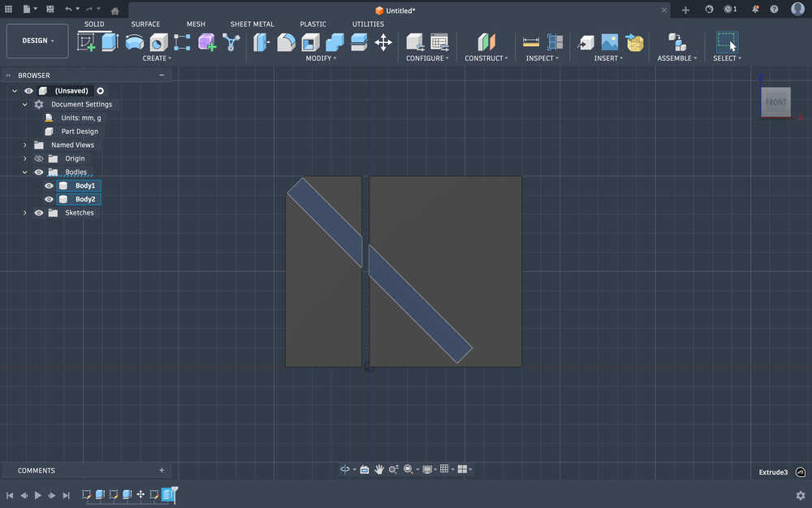Activate the window Select tool icon
Image resolution: width=812 pixels, height=508 pixels.
pos(727,42)
